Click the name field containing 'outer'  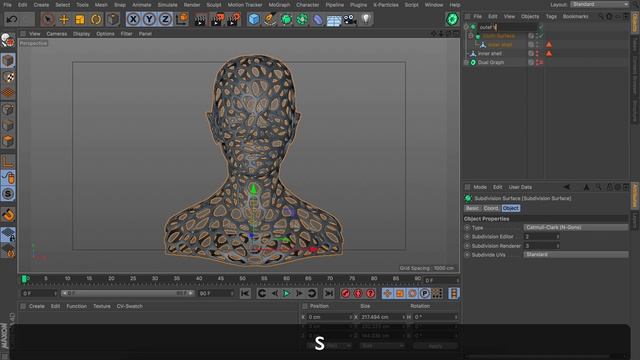507,27
